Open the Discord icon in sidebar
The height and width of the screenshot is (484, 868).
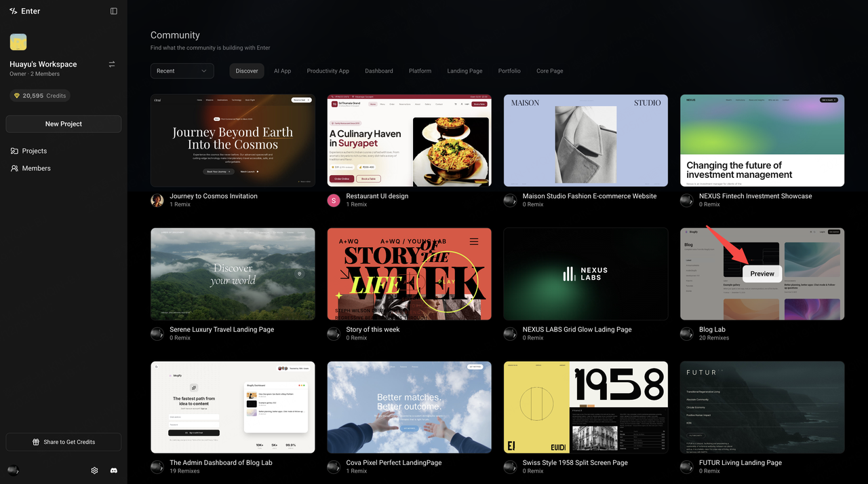(x=114, y=470)
